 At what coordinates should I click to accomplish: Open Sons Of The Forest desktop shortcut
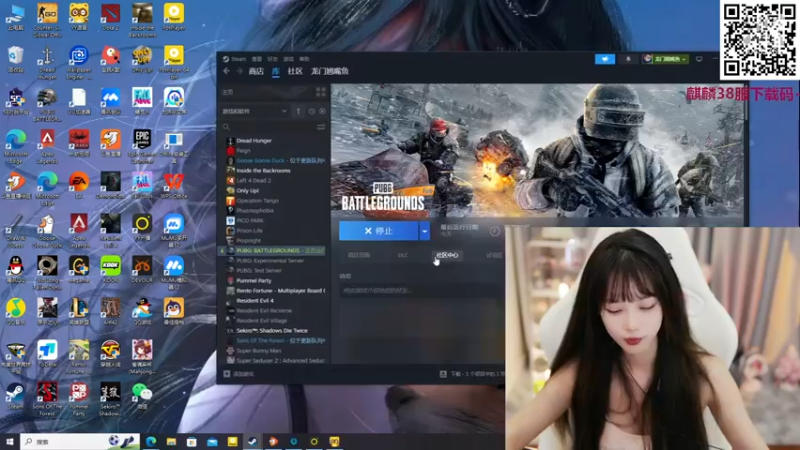pyautogui.click(x=47, y=399)
